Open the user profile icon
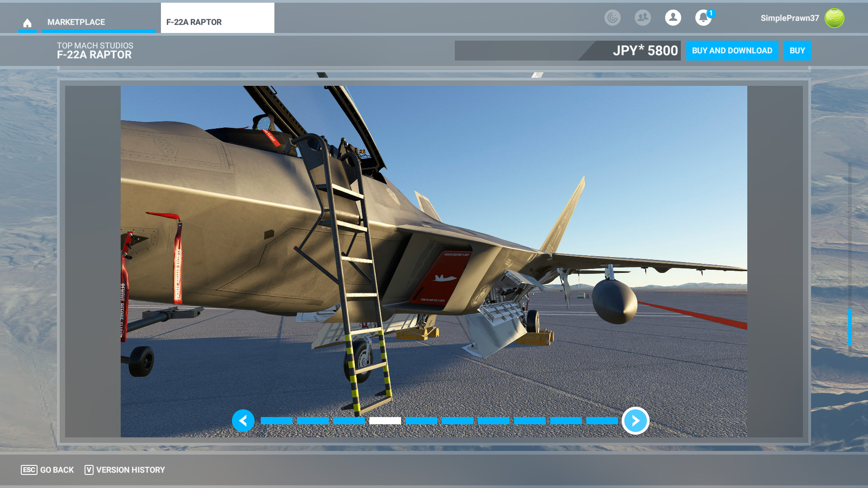 tap(673, 18)
